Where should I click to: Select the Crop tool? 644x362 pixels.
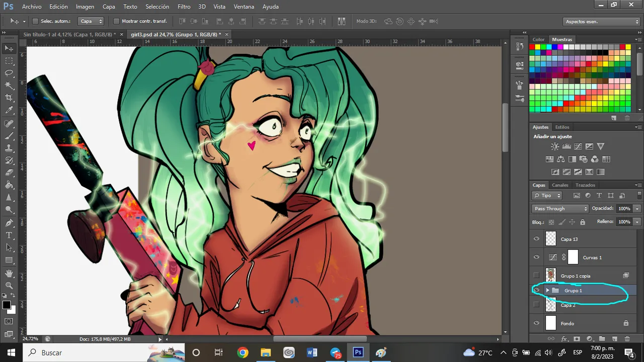click(9, 98)
